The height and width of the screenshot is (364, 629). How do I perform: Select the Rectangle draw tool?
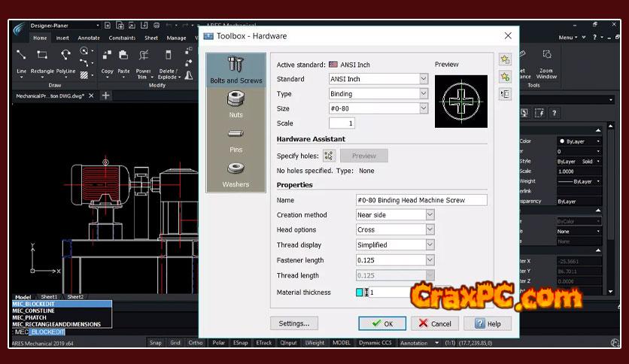click(42, 62)
